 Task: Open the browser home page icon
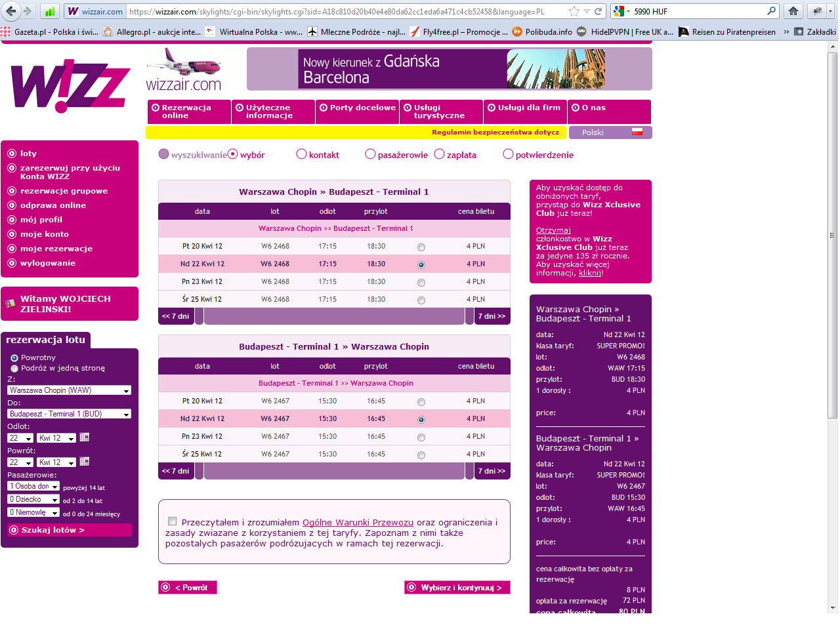click(793, 11)
